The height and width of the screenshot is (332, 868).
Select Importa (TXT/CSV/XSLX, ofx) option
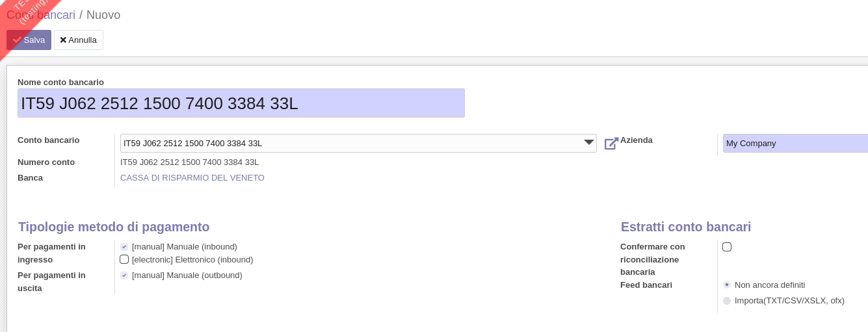727,300
